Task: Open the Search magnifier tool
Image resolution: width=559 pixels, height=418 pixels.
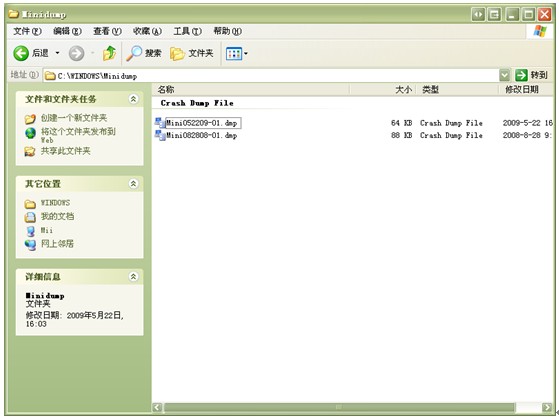Action: [134, 53]
